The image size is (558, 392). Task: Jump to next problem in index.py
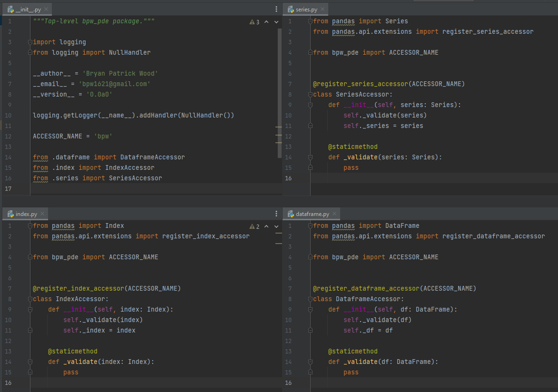click(x=276, y=226)
